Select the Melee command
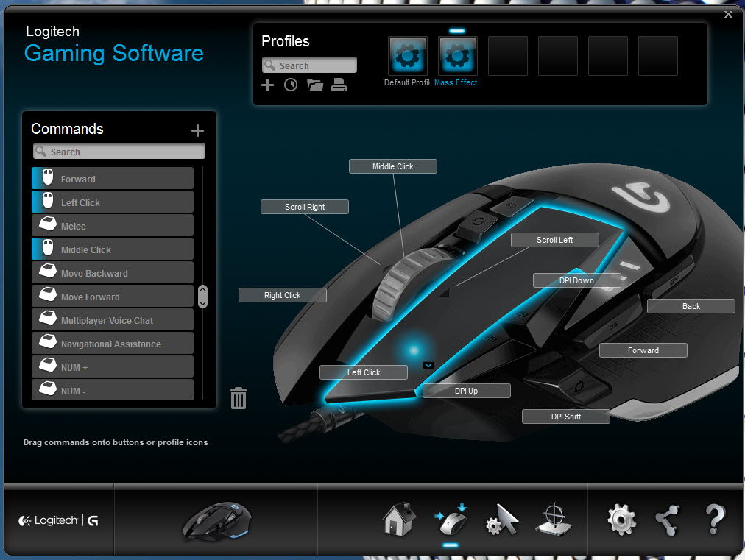 point(113,226)
